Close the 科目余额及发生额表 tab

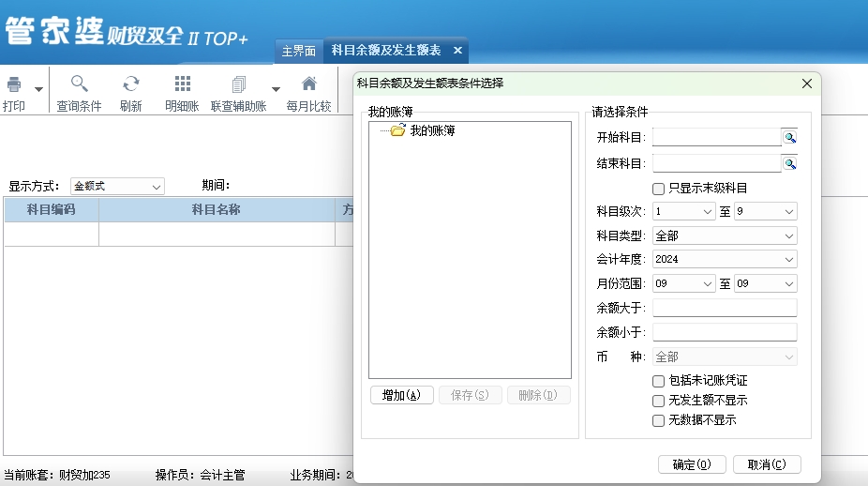[x=457, y=51]
